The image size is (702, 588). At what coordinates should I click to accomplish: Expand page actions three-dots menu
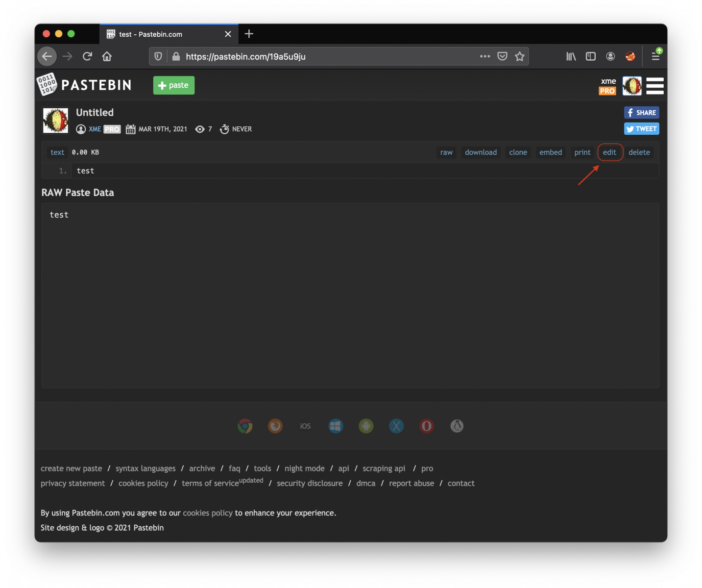point(485,56)
